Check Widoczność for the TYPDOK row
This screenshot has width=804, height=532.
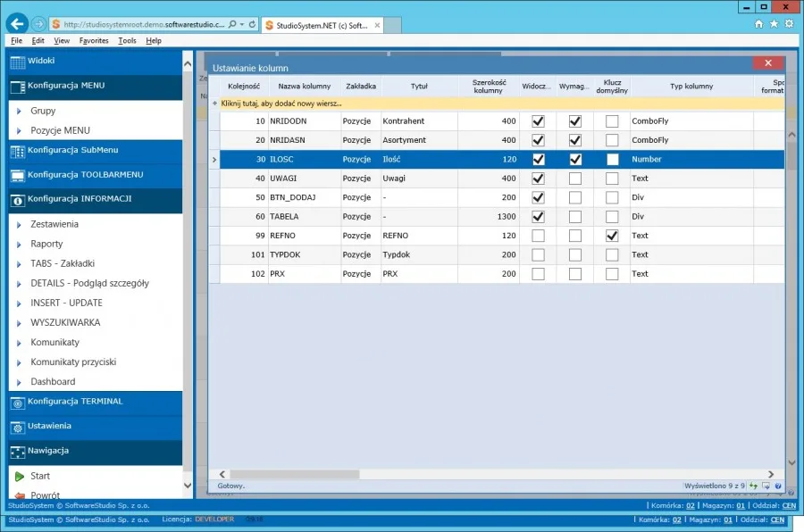pyautogui.click(x=538, y=254)
